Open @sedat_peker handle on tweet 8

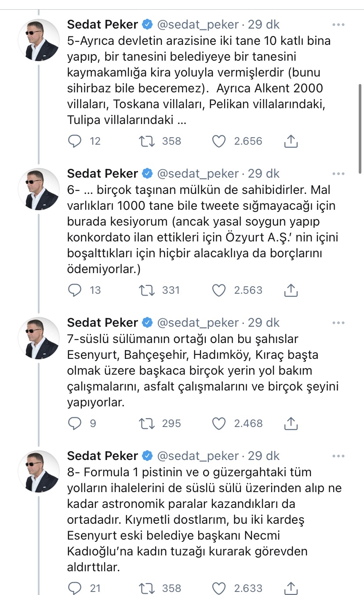[198, 456]
